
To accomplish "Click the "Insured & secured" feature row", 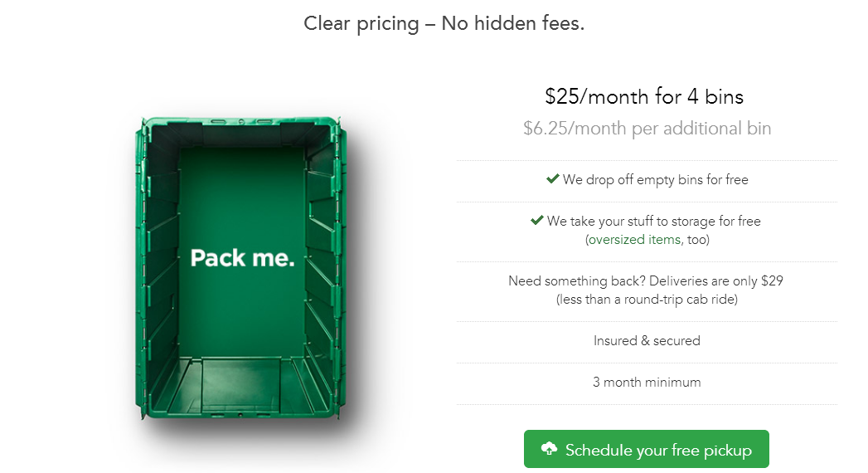I will point(647,341).
